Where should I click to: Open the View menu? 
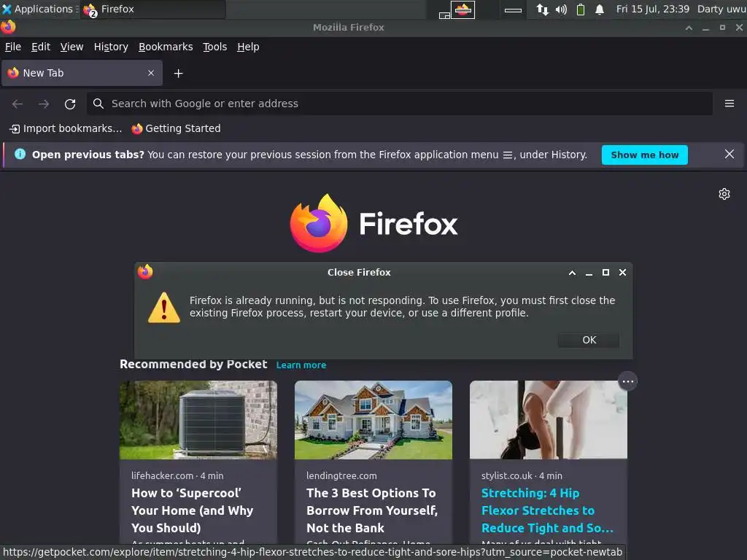click(71, 47)
